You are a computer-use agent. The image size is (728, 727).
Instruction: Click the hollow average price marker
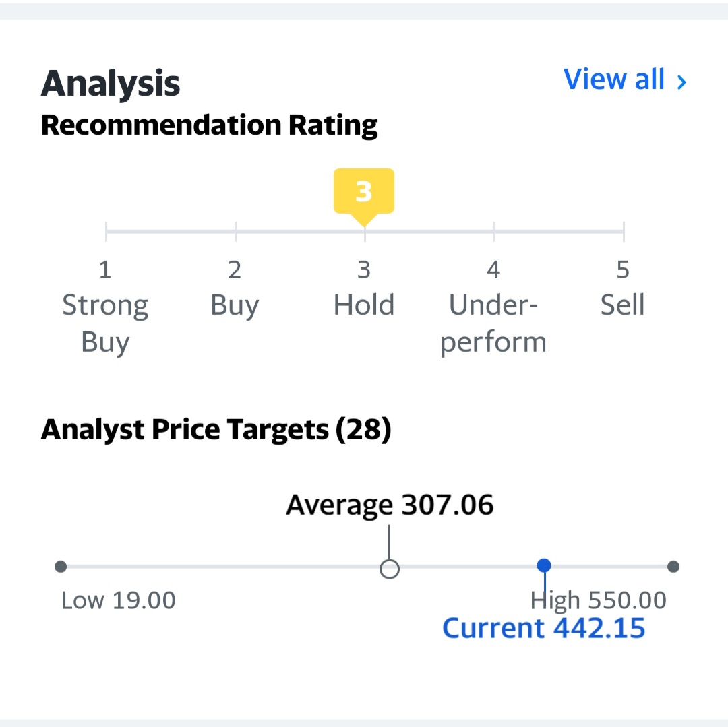coord(390,569)
